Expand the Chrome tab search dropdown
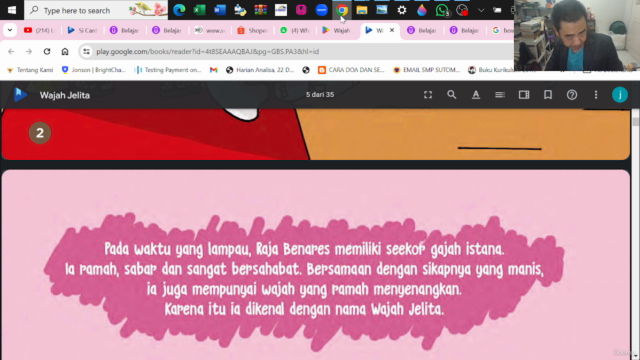 click(x=10, y=30)
